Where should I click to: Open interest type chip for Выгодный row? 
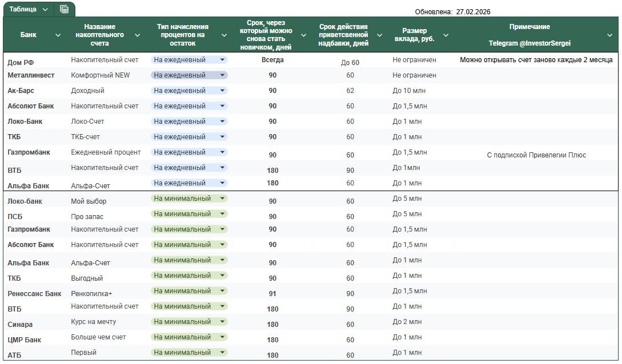[189, 276]
